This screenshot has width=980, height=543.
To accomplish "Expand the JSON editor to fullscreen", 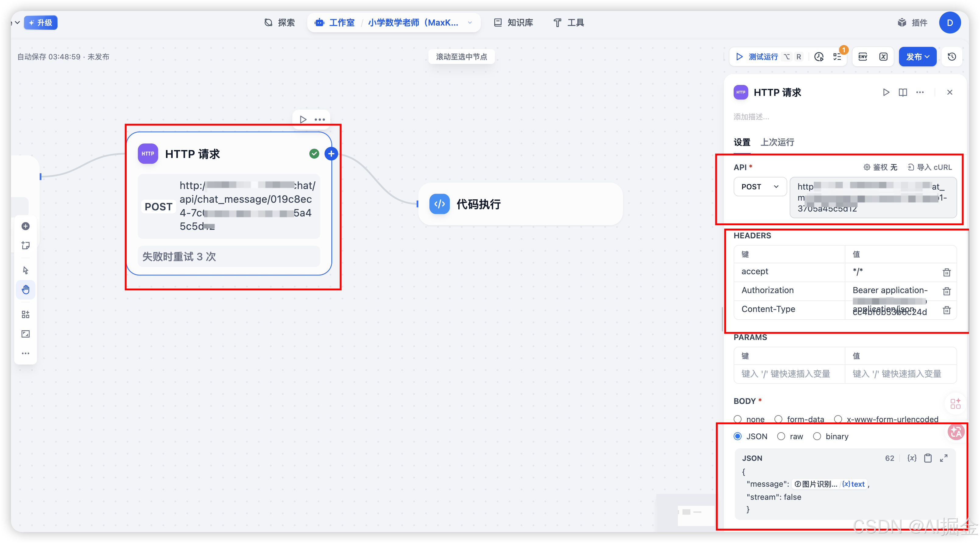I will [x=944, y=458].
